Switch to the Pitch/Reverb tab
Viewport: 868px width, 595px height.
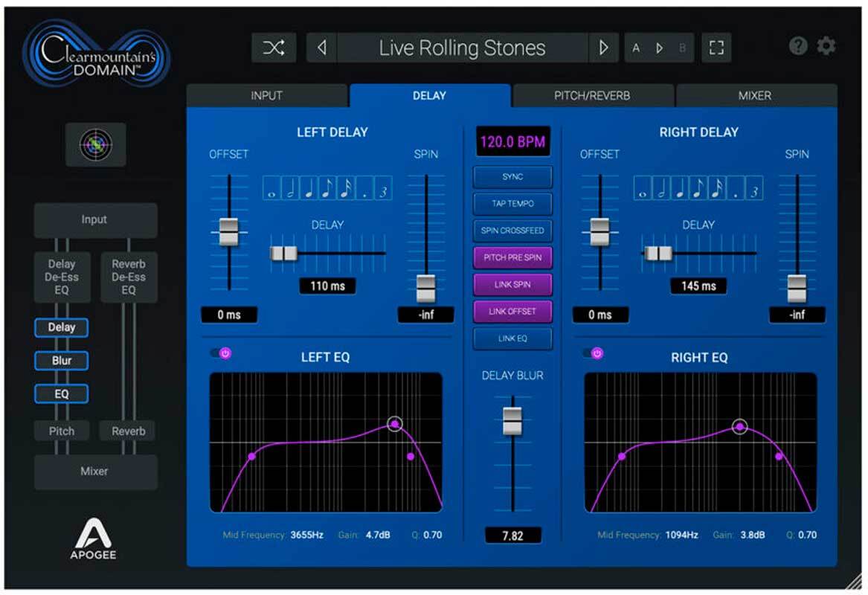593,96
